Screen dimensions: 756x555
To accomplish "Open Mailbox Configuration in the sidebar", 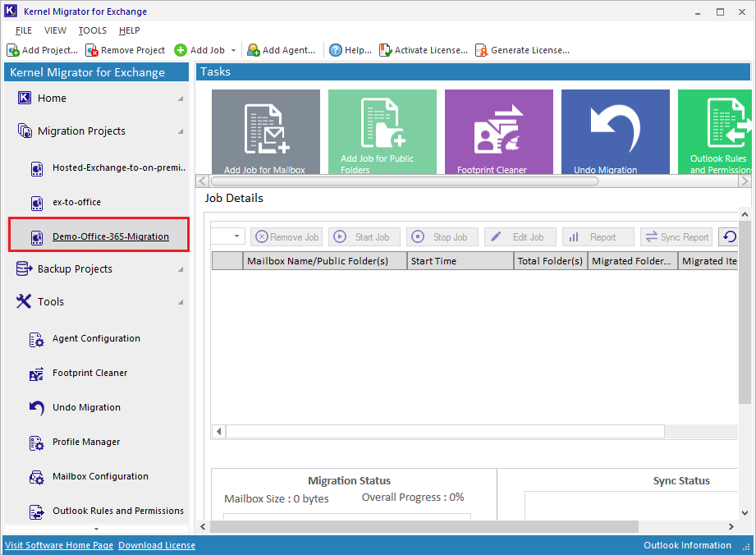I will tap(100, 476).
